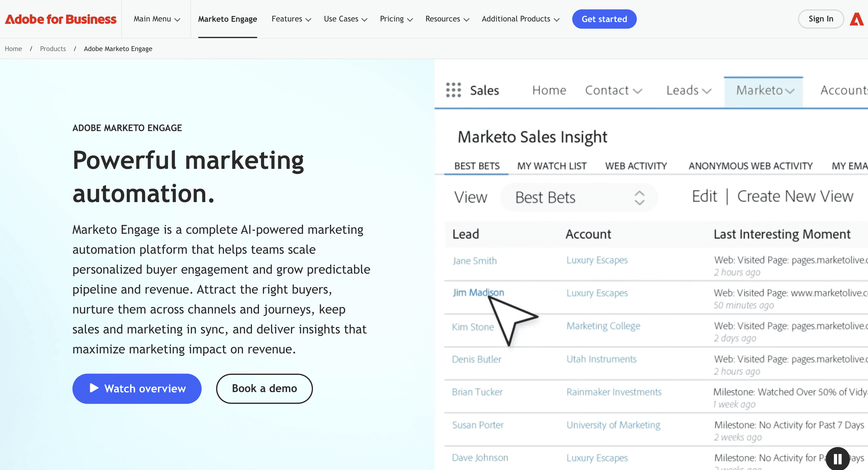Click Get started
The width and height of the screenshot is (868, 470).
click(x=604, y=19)
